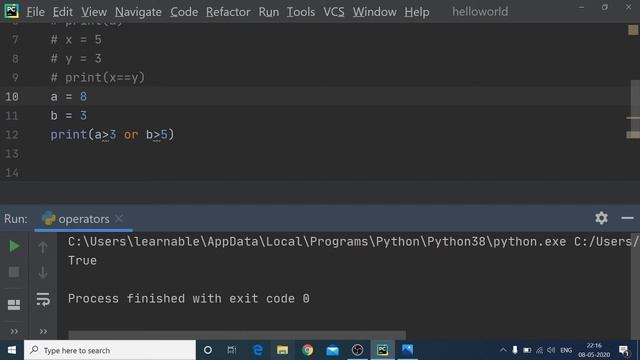Open the Code menu
Image resolution: width=640 pixels, height=360 pixels.
point(184,12)
